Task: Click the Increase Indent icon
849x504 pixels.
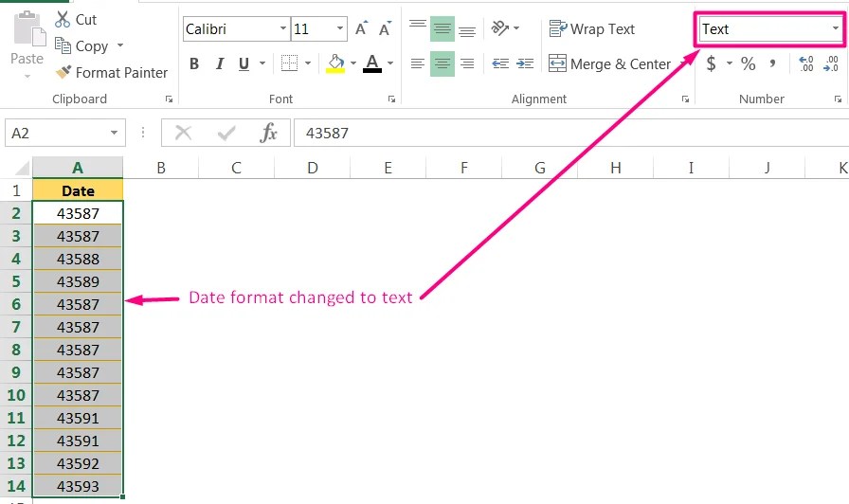Action: [x=525, y=63]
